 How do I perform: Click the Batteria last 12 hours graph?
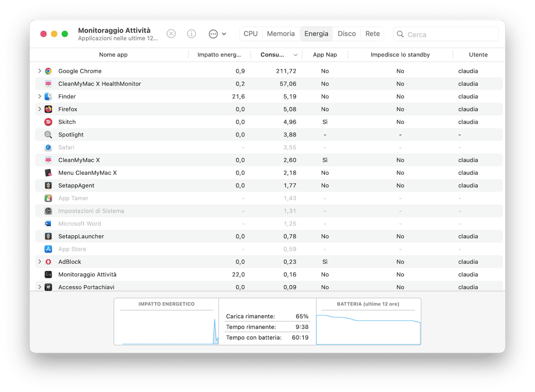368,322
